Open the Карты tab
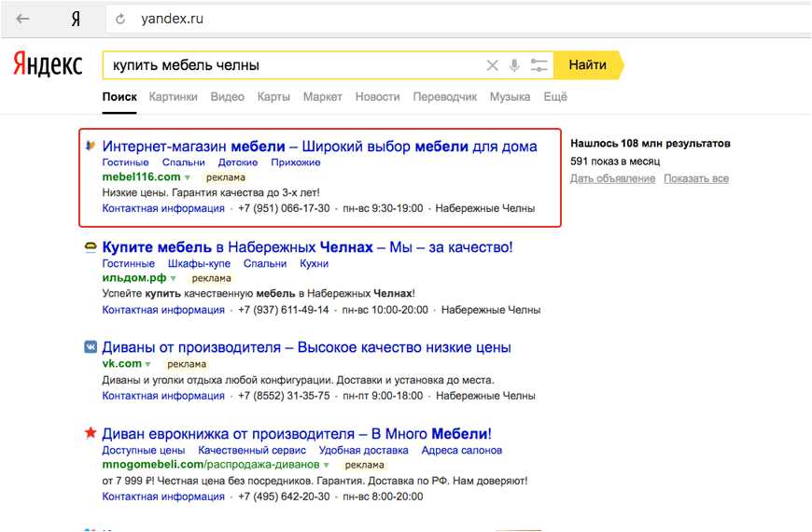Image resolution: width=812 pixels, height=532 pixels. click(273, 97)
